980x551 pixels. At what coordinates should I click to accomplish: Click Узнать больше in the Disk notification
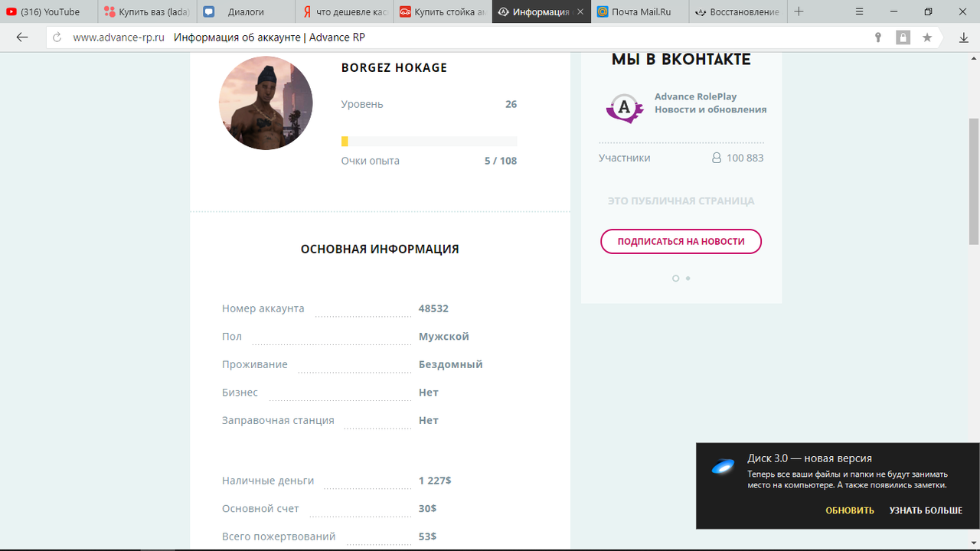[x=926, y=510]
